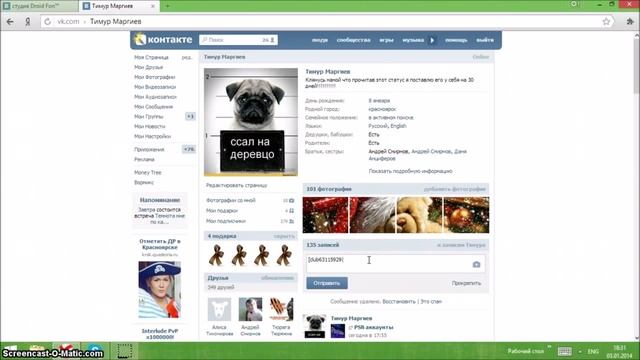Click the Красноярск birthday ad image
The width and height of the screenshot is (640, 360).
[x=160, y=290]
